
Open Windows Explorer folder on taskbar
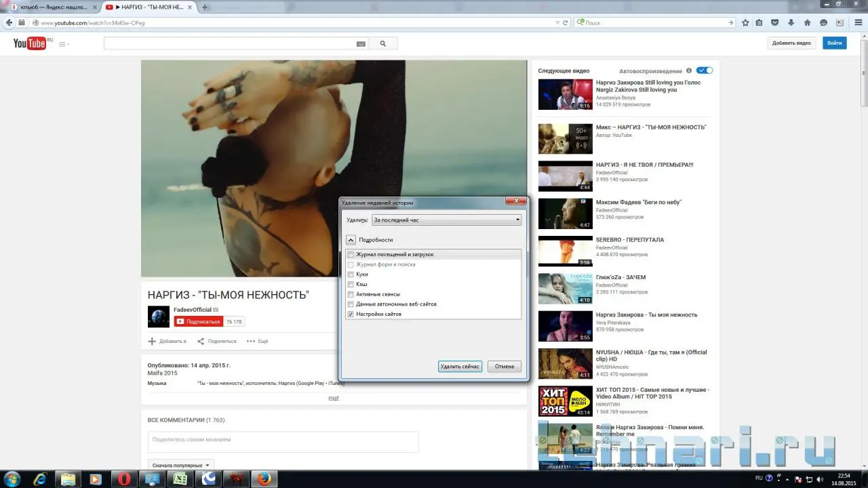(x=68, y=479)
